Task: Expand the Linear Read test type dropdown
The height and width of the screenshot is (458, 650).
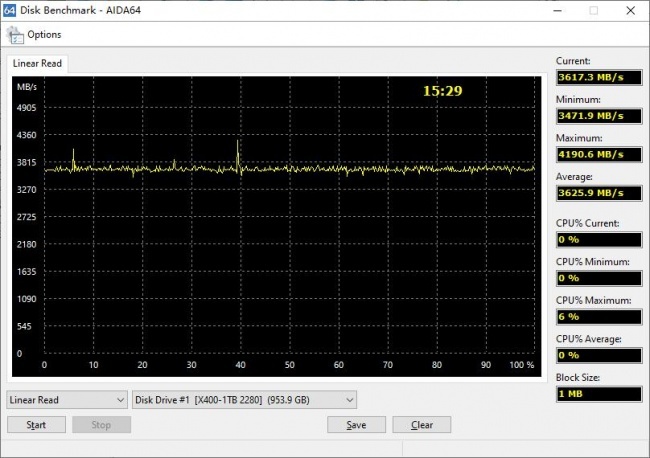Action: 67,400
